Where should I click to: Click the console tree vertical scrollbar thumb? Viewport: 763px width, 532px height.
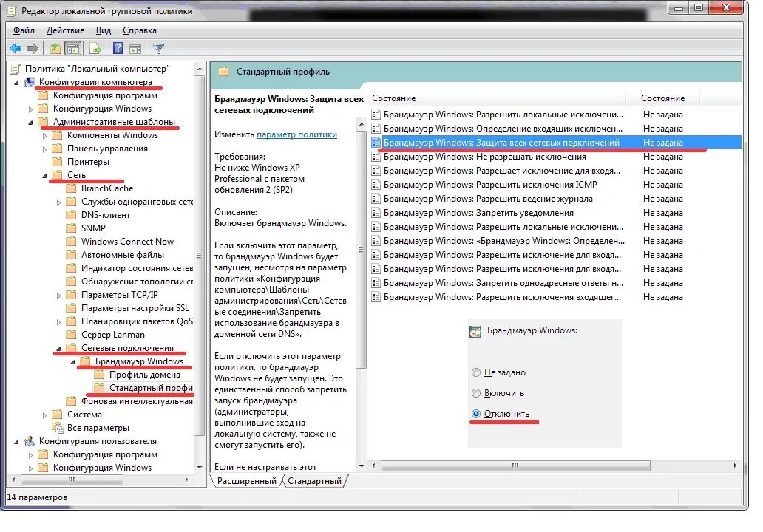click(199, 256)
